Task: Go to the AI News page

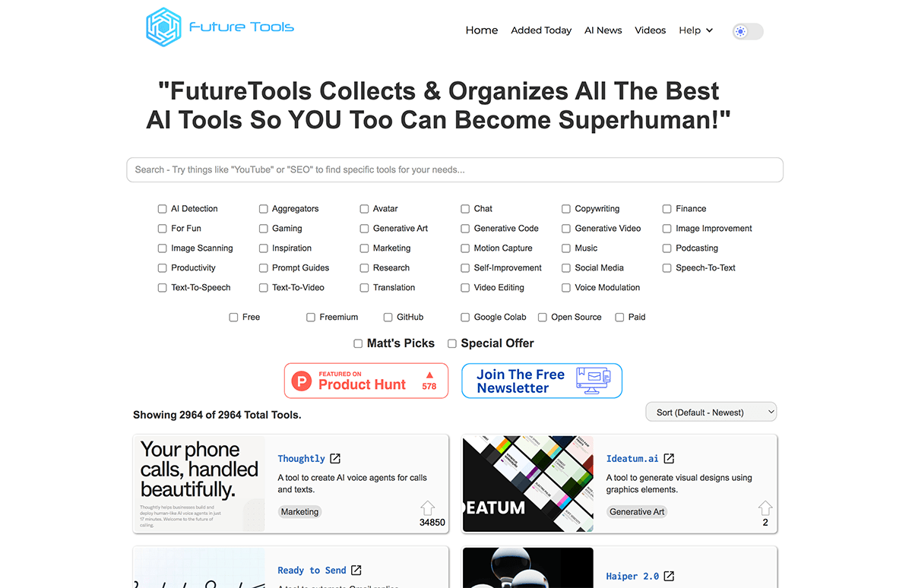Action: click(603, 30)
